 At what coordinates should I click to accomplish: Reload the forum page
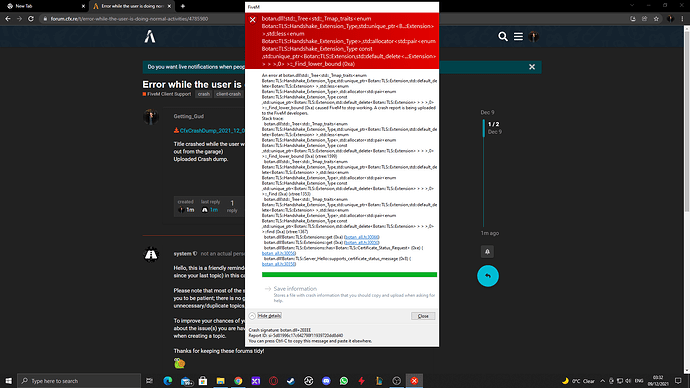click(31, 19)
